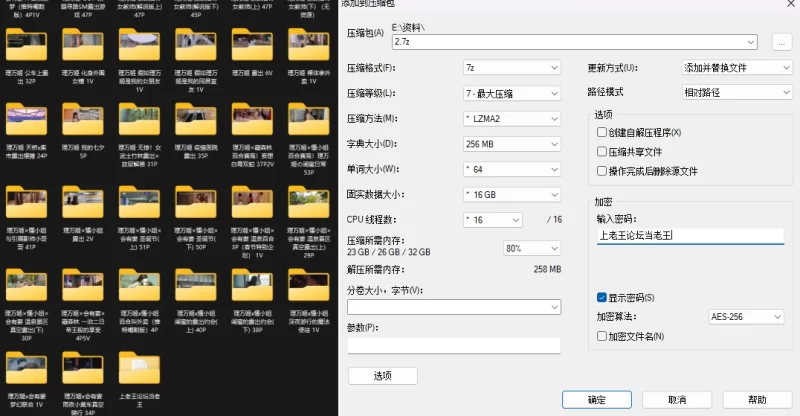
Task: Open the 路径模式 dropdown (相对路径)
Action: [x=737, y=92]
